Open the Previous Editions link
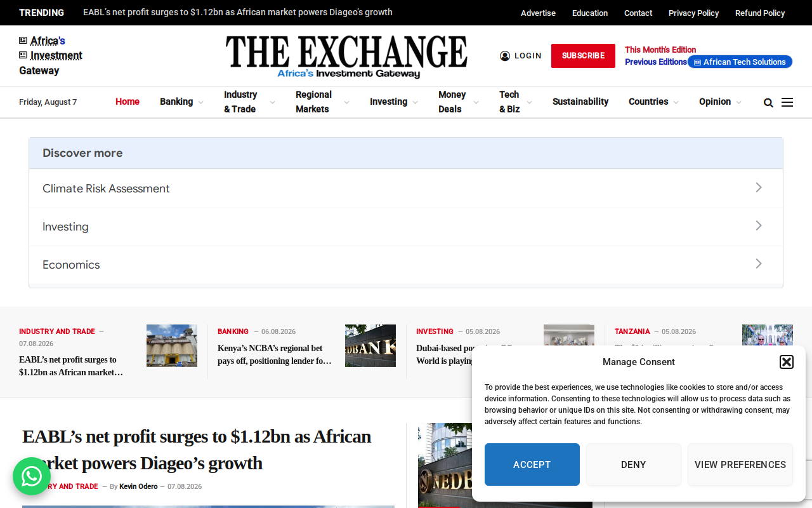 [x=656, y=62]
